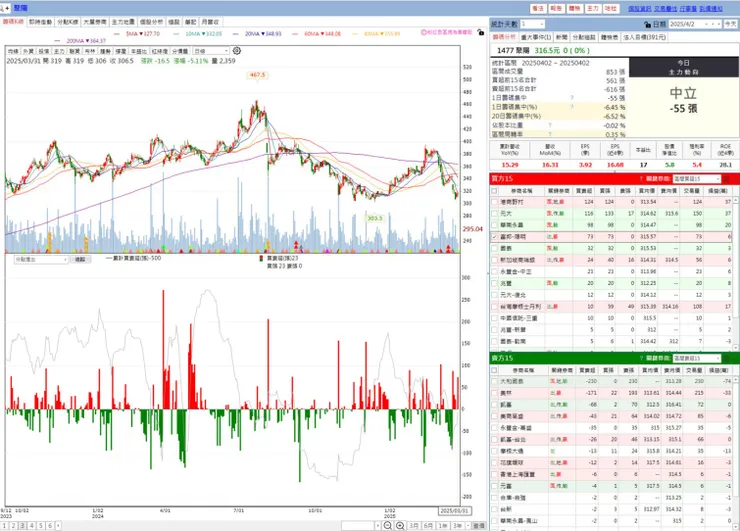Toggle the 主力 indicator in chart toolbar
This screenshot has width=740, height=531.
point(59,51)
